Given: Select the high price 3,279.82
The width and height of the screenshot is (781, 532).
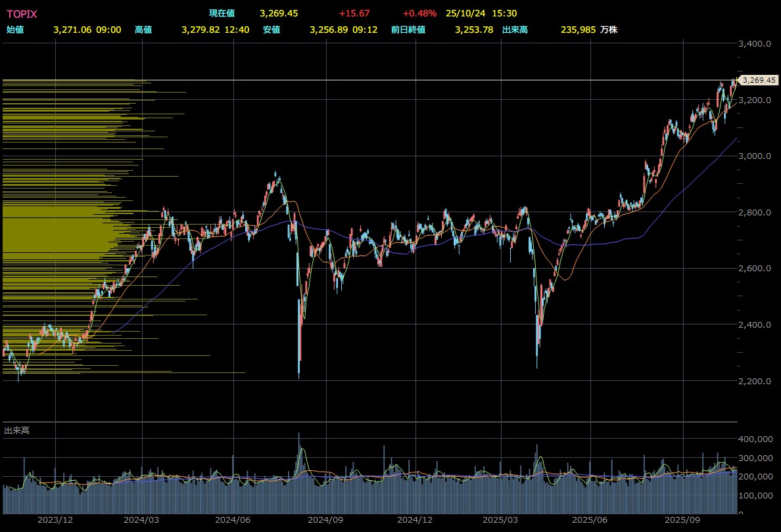Looking at the screenshot, I should pyautogui.click(x=201, y=30).
